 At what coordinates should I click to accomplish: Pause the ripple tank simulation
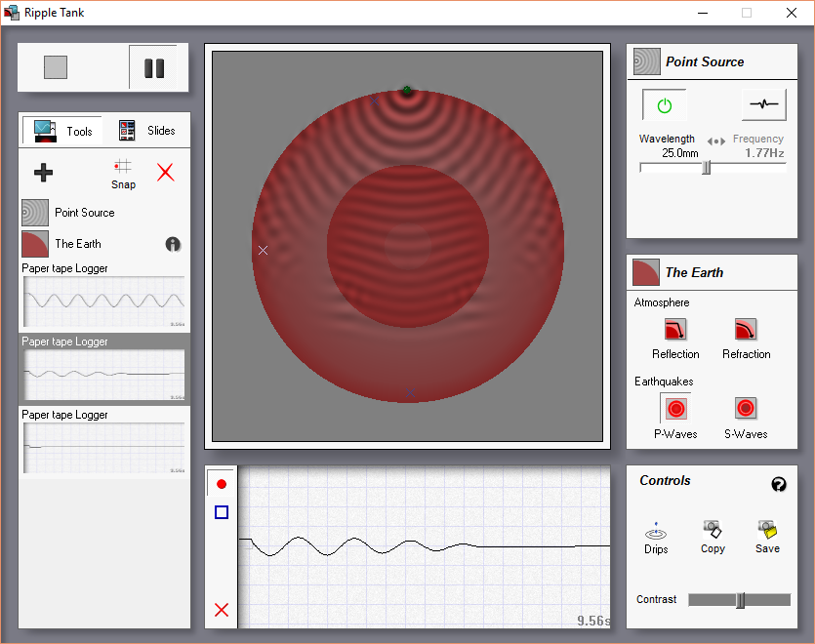click(154, 67)
